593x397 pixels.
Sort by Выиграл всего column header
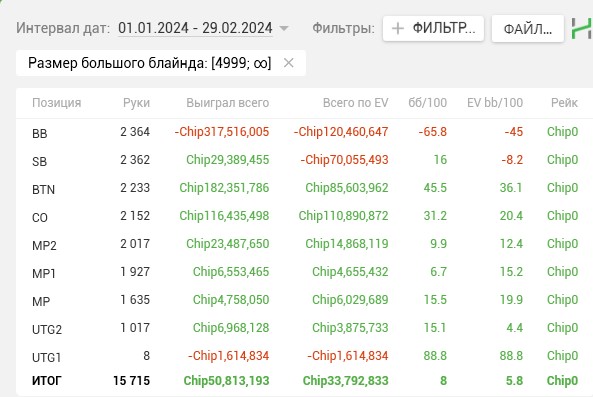[x=227, y=103]
